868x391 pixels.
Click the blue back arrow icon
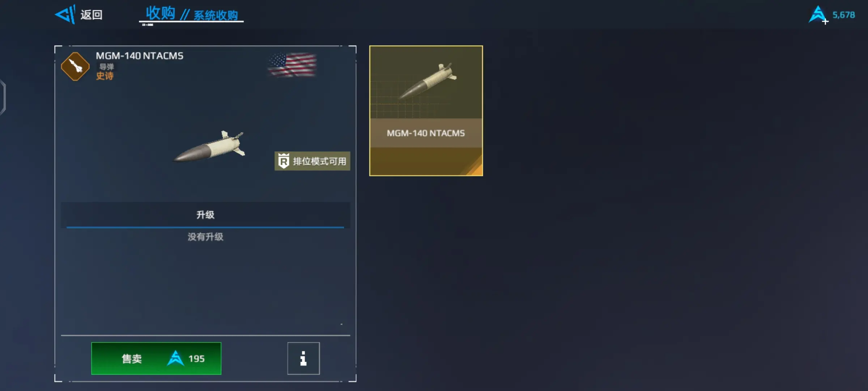(65, 14)
